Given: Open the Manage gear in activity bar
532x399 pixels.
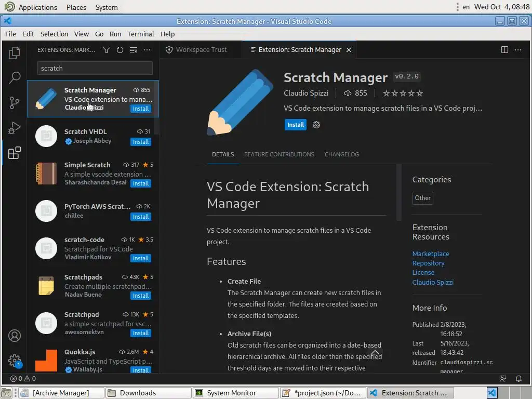Looking at the screenshot, I should 14,361.
